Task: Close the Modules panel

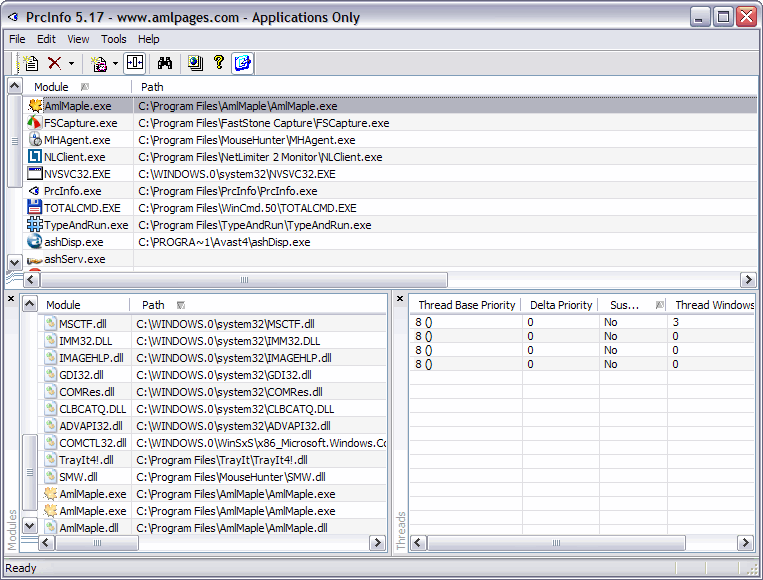Action: pos(11,299)
